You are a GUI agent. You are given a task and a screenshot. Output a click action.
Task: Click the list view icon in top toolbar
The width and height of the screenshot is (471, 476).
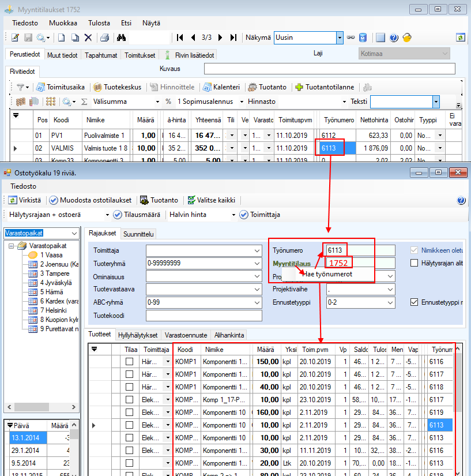tap(380, 38)
